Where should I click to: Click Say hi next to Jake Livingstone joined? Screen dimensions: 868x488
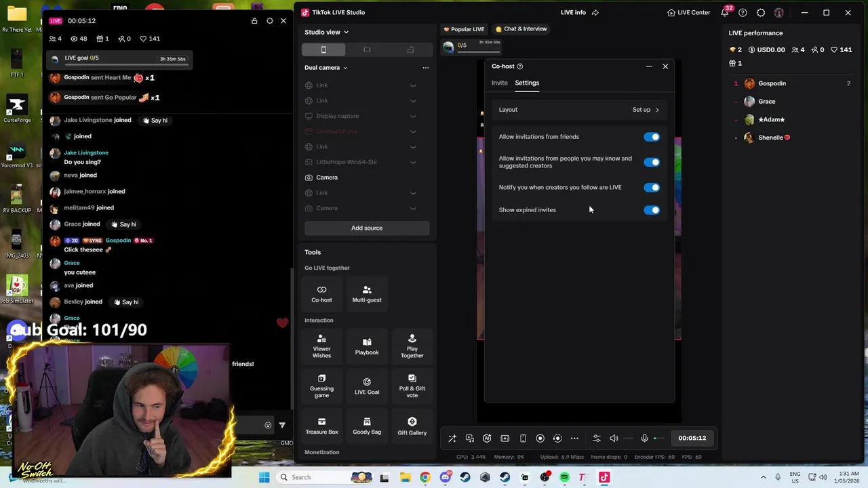155,121
